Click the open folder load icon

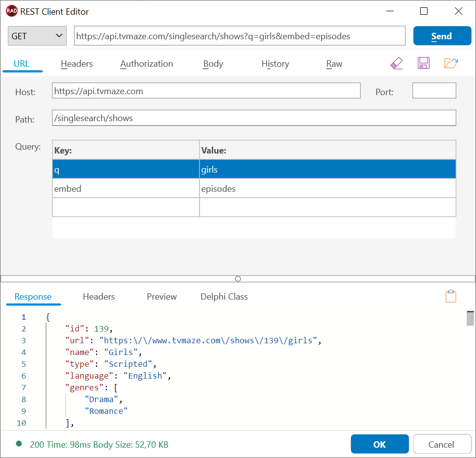[x=451, y=63]
